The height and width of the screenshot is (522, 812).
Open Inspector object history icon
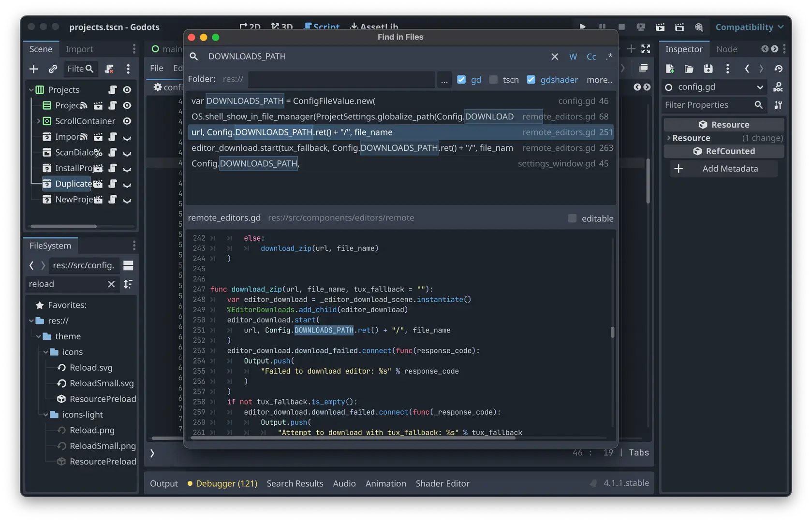pos(778,69)
